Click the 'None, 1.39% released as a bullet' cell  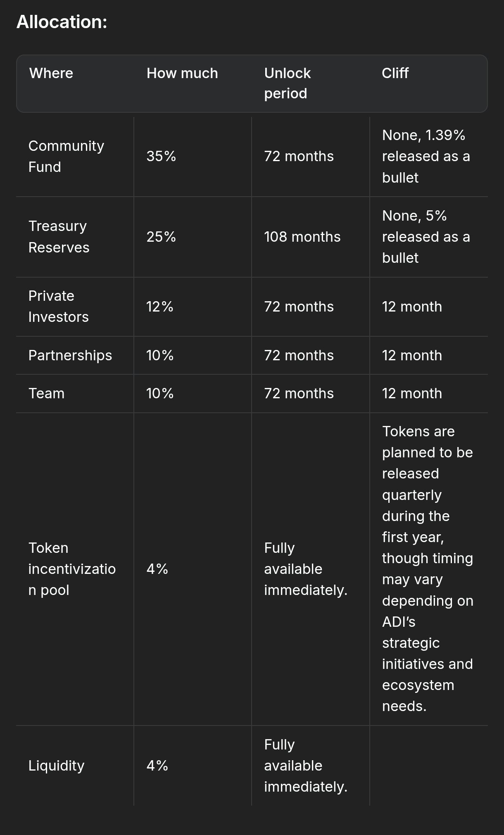(x=426, y=156)
